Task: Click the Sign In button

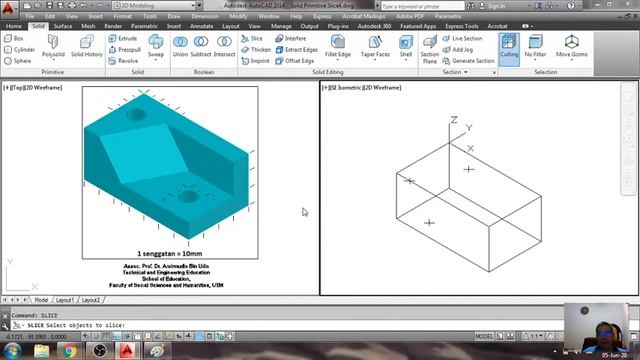Action: (x=492, y=6)
